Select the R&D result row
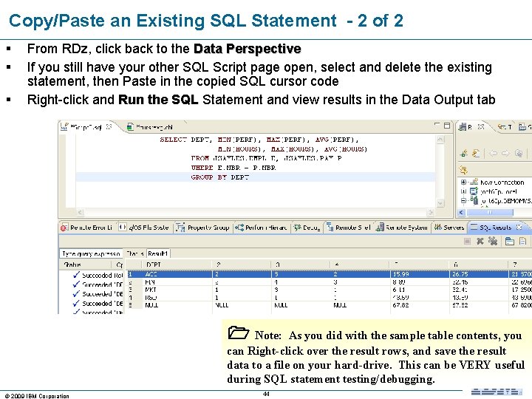This screenshot has height=399, width=532. [x=329, y=298]
